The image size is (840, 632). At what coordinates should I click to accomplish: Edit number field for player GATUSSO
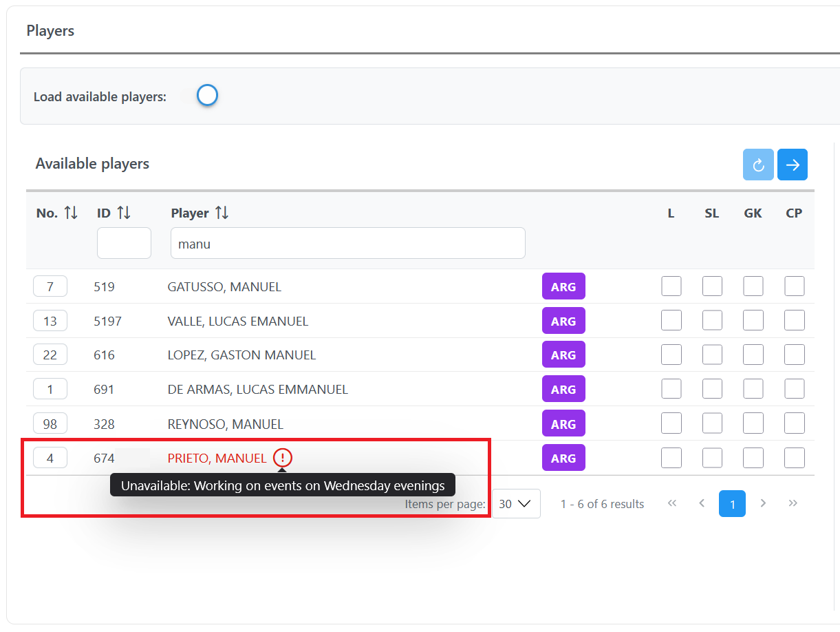tap(50, 286)
